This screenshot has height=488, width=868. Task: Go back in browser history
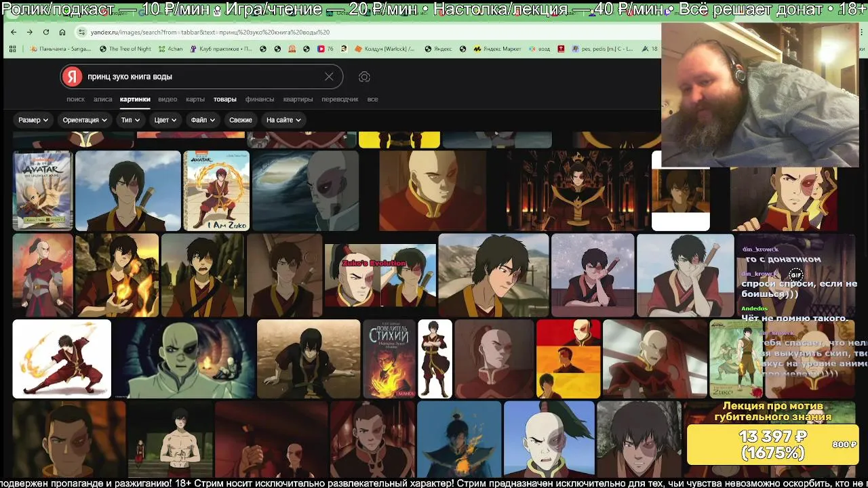click(x=14, y=32)
